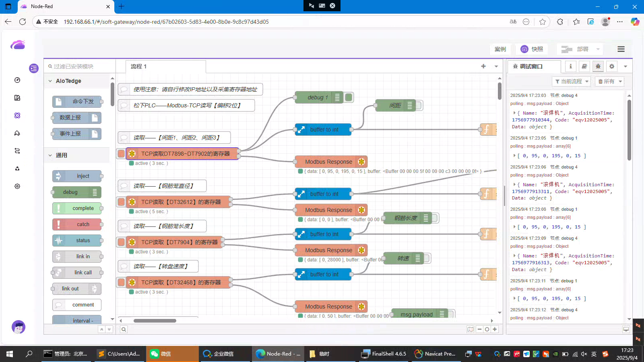Open the sidebar tabs dropdown arrow
The height and width of the screenshot is (362, 644).
click(625, 66)
